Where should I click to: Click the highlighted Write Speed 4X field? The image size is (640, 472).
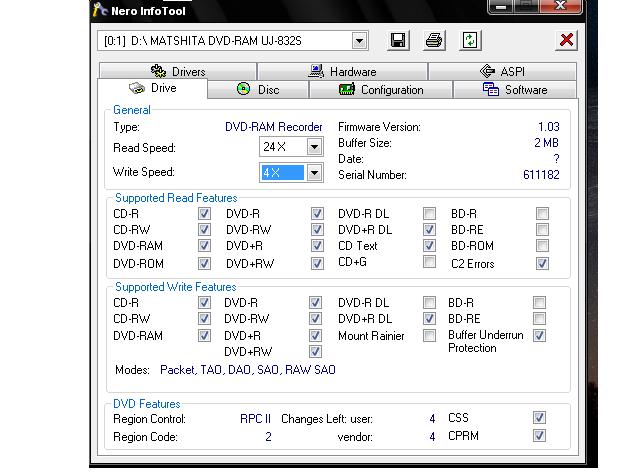point(282,173)
